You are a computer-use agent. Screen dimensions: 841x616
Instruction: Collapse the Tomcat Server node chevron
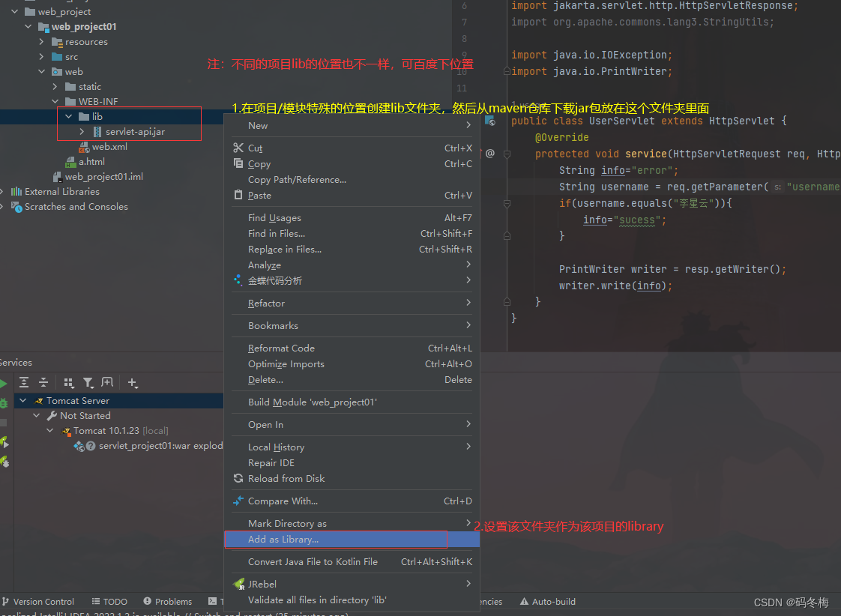(23, 400)
